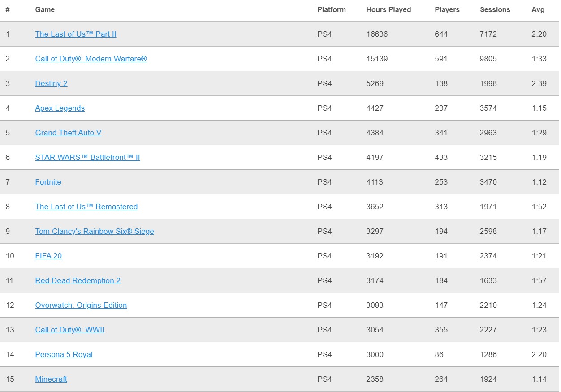Open Red Dead Redemption 2 link
Viewport: 561px width, 392px height.
[x=78, y=280]
